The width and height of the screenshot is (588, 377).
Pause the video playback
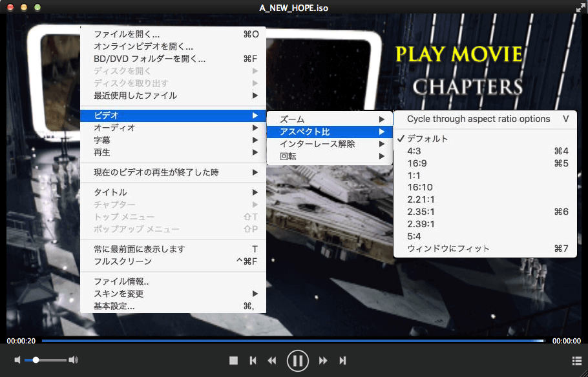pos(298,360)
